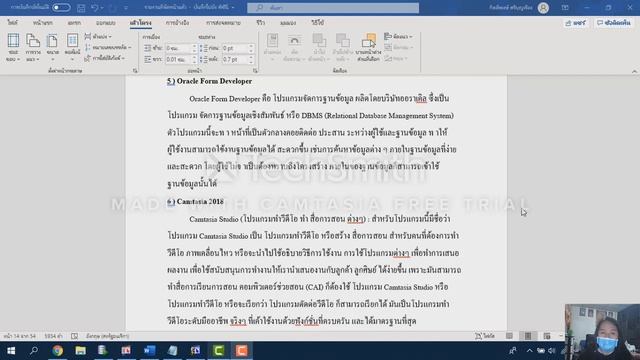Open Paragraph dialog launcher
This screenshot has height=360, width=640.
[255, 71]
